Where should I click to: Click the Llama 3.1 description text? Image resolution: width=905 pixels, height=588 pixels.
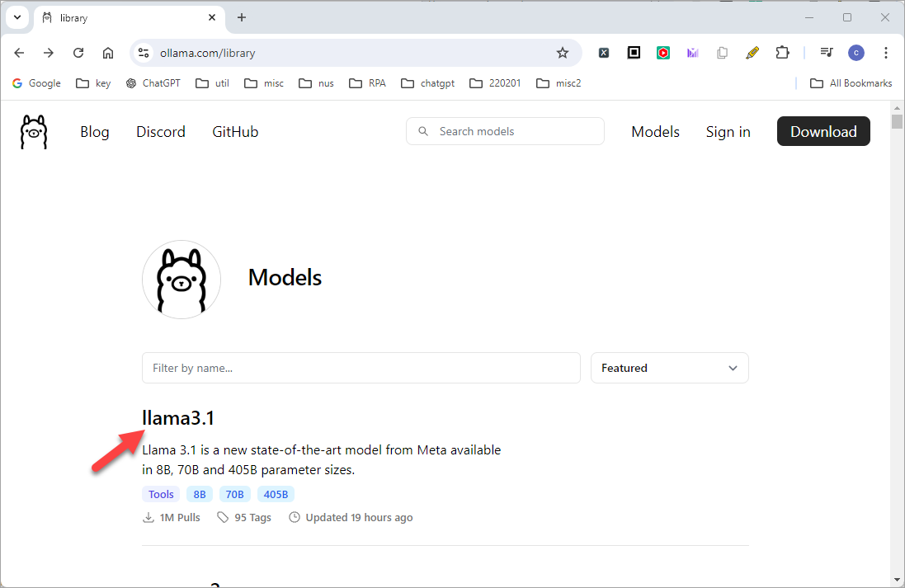[322, 460]
